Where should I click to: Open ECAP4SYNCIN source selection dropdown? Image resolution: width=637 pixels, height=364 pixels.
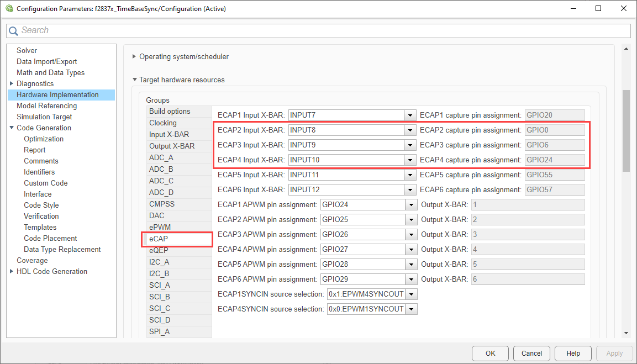tap(412, 309)
